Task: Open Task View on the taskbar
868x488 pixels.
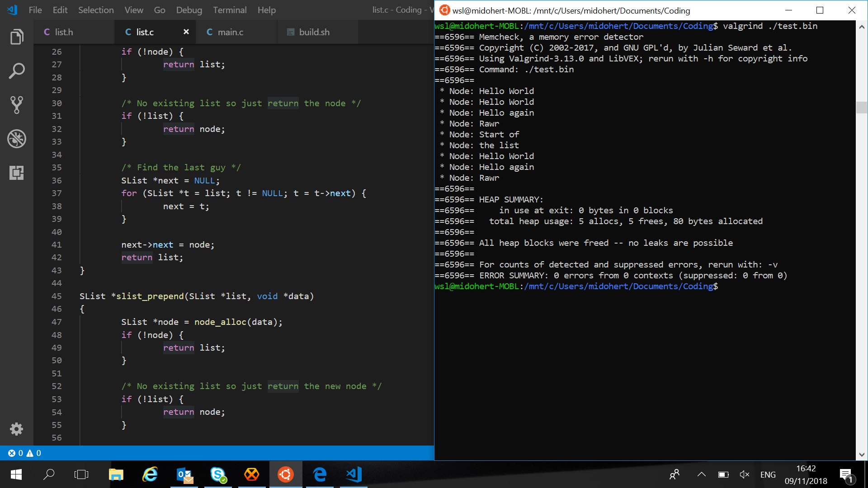Action: coord(81,474)
